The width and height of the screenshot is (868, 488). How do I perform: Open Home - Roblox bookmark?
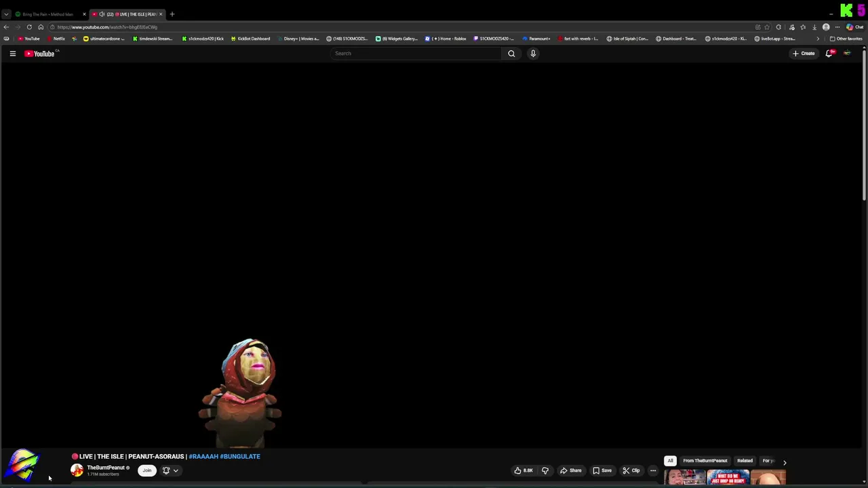pyautogui.click(x=446, y=39)
